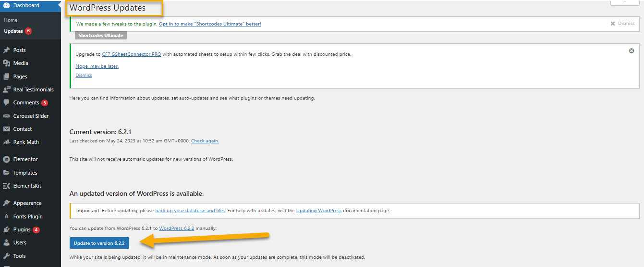
Task: Click 'Nope, may be later.' link
Action: [x=97, y=66]
